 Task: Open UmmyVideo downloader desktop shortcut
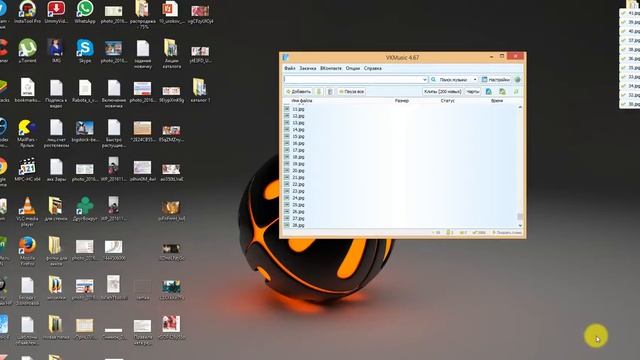(x=56, y=11)
